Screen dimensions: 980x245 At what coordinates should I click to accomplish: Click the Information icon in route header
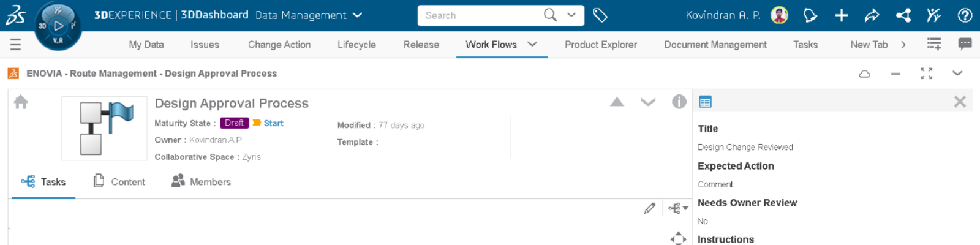click(x=679, y=102)
